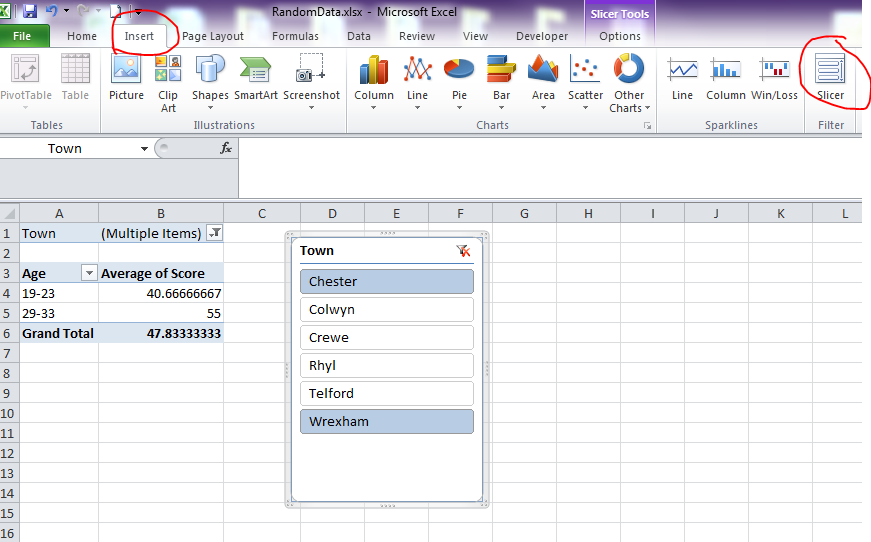Click the Save icon in the quick access toolbar

pos(30,11)
